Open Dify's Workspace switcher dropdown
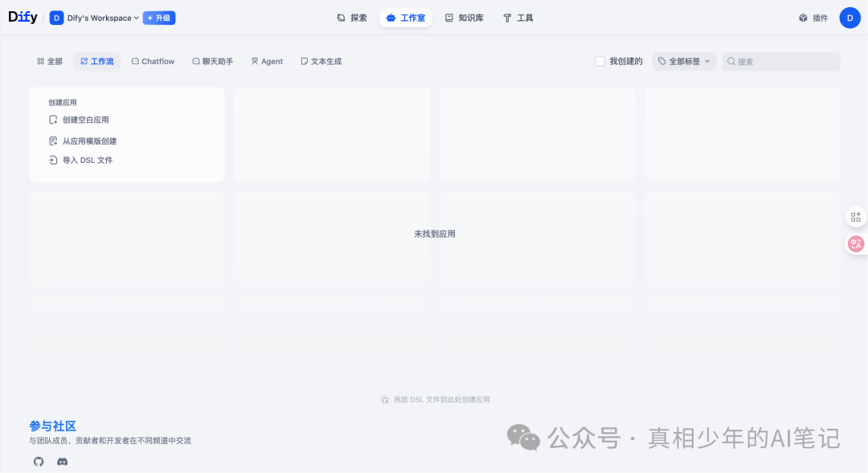The width and height of the screenshot is (868, 473). click(x=103, y=18)
